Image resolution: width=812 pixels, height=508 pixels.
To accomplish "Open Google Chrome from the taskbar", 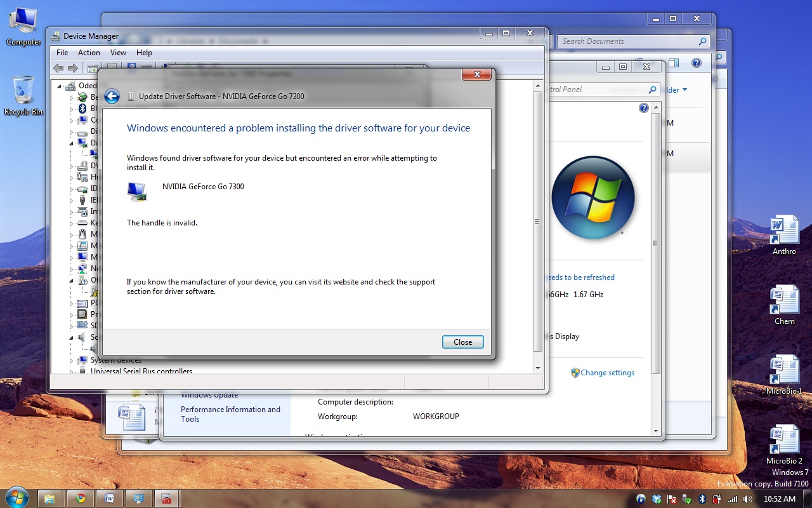I will [81, 498].
